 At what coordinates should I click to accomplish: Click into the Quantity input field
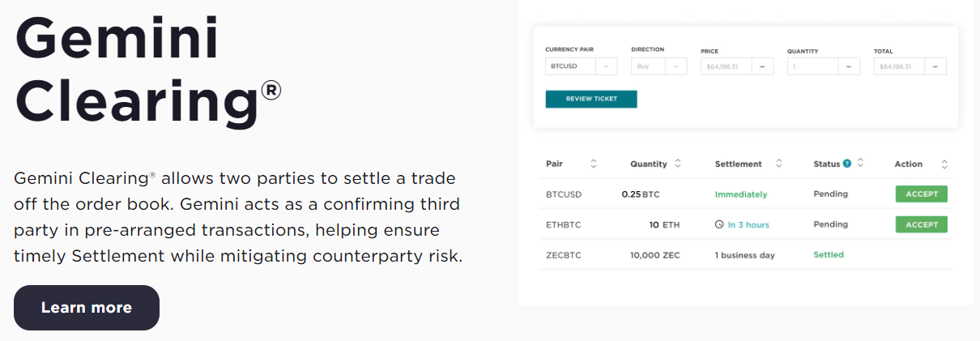[812, 66]
